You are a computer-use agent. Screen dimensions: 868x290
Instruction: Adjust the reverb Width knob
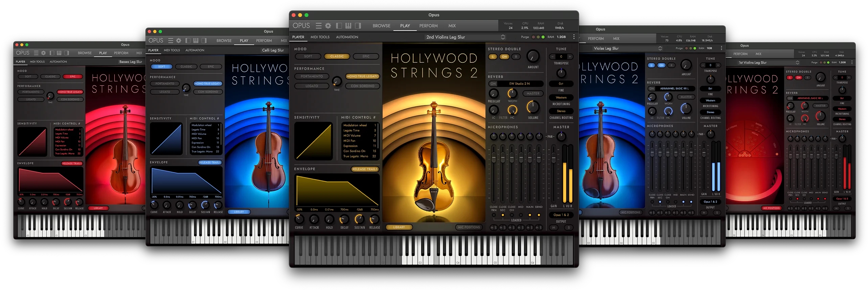point(512,93)
